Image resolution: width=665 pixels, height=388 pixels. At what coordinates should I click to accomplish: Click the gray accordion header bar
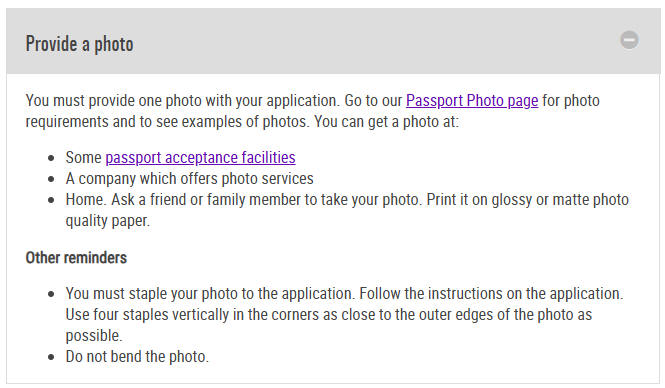(333, 41)
